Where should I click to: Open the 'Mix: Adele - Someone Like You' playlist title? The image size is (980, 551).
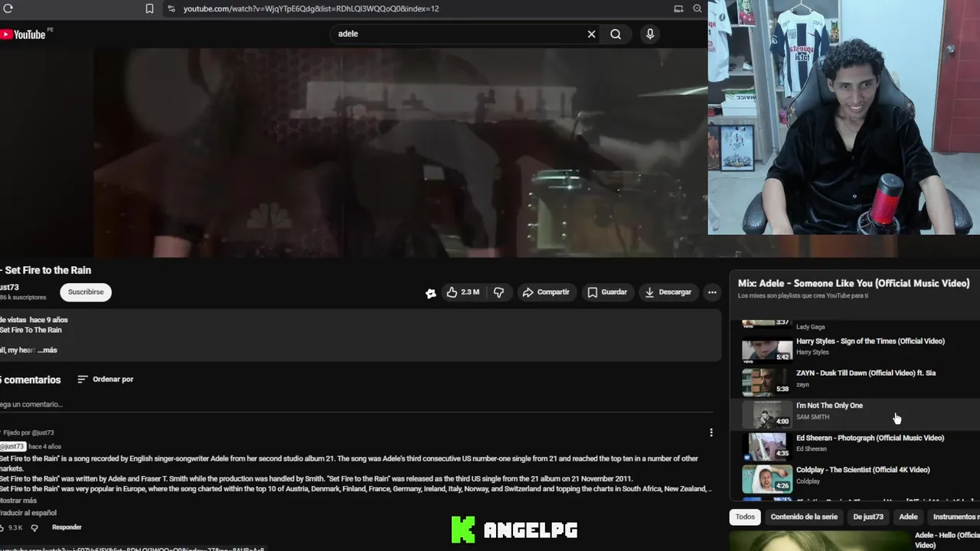coord(854,283)
